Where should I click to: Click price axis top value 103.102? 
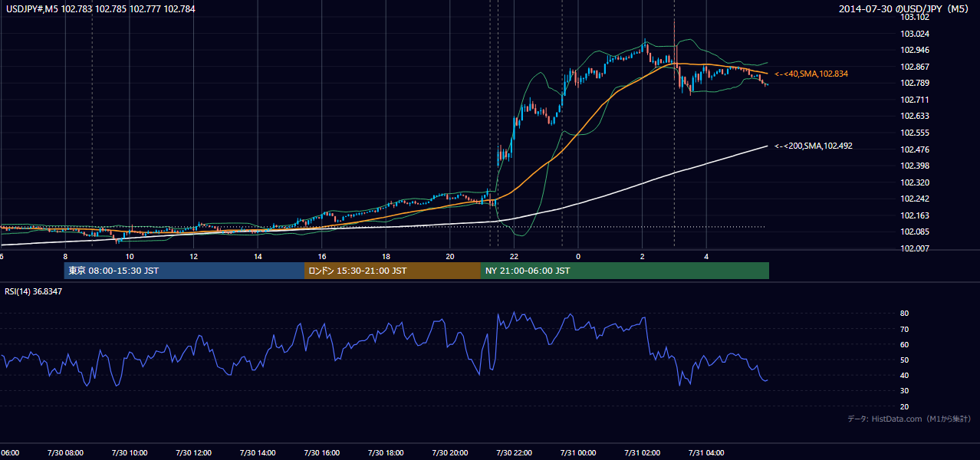click(914, 17)
